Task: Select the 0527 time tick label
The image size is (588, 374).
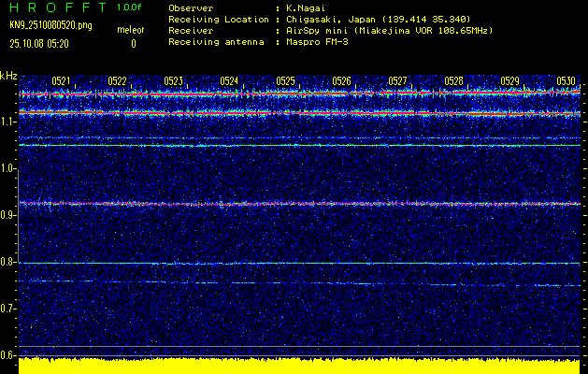Action: click(x=397, y=81)
